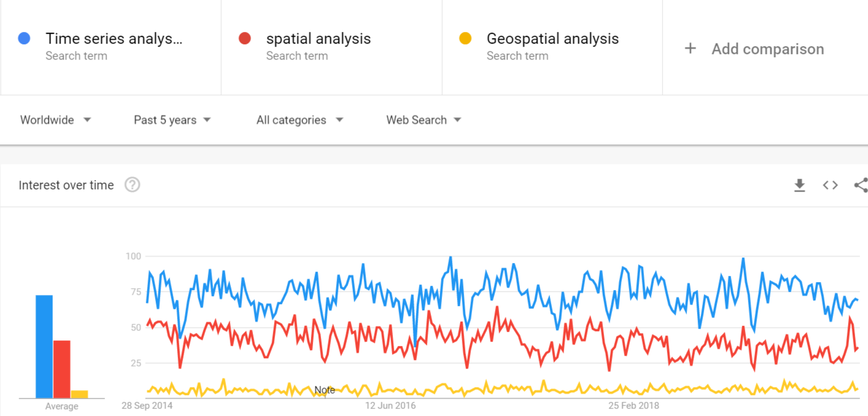
Task: Click the red average bar
Action: [x=62, y=369]
